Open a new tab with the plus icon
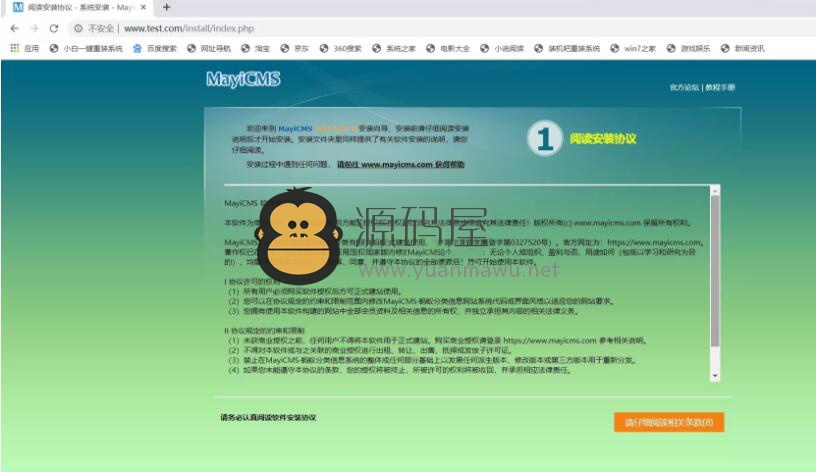The width and height of the screenshot is (816, 472). coord(167,7)
